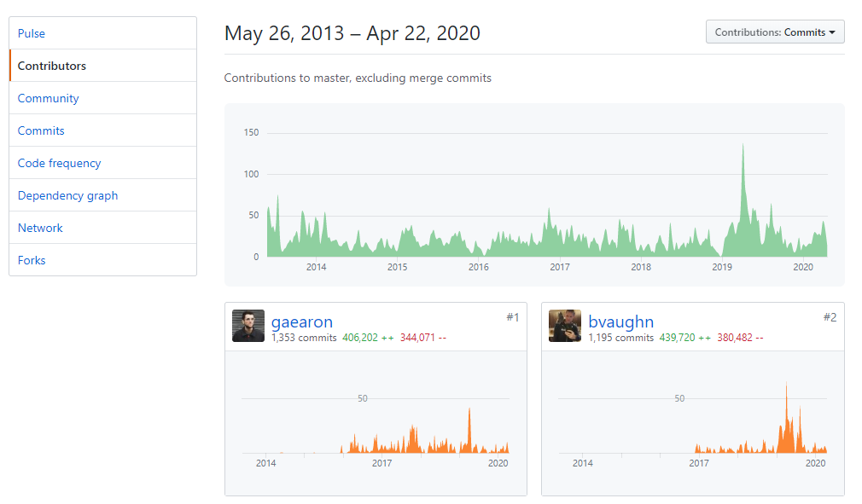View the Network graph page
The image size is (862, 504).
[40, 228]
